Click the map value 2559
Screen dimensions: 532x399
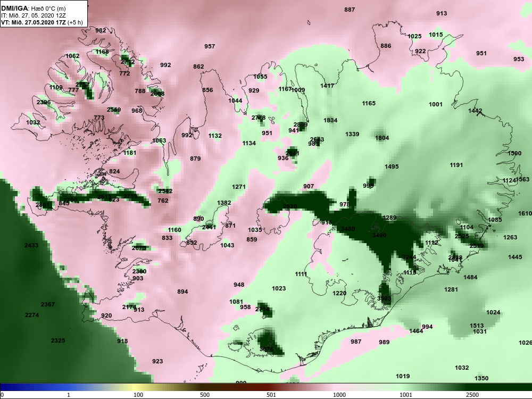pos(114,110)
